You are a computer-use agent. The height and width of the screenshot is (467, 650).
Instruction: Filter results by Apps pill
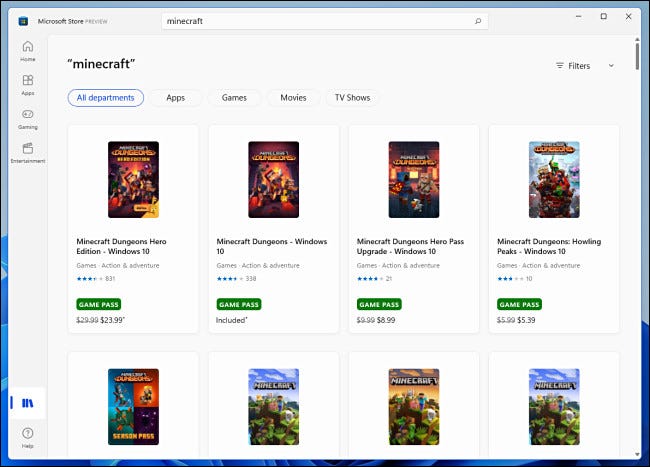176,98
